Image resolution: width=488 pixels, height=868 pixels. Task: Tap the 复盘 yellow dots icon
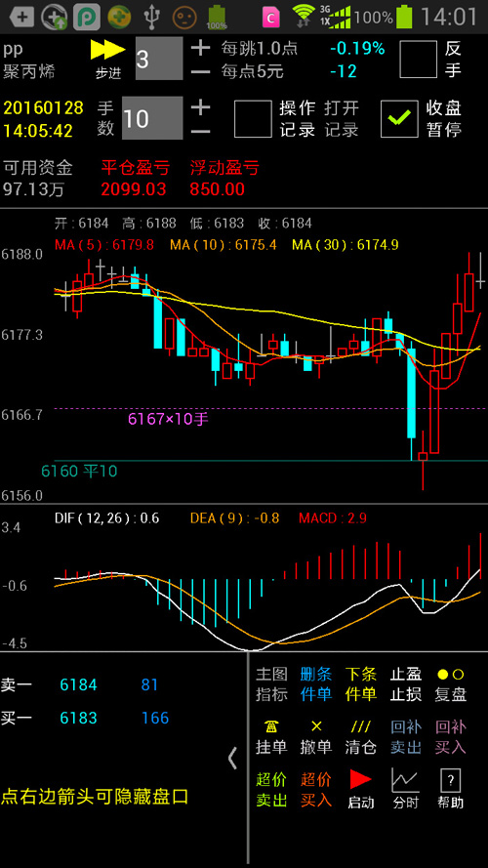[x=450, y=675]
